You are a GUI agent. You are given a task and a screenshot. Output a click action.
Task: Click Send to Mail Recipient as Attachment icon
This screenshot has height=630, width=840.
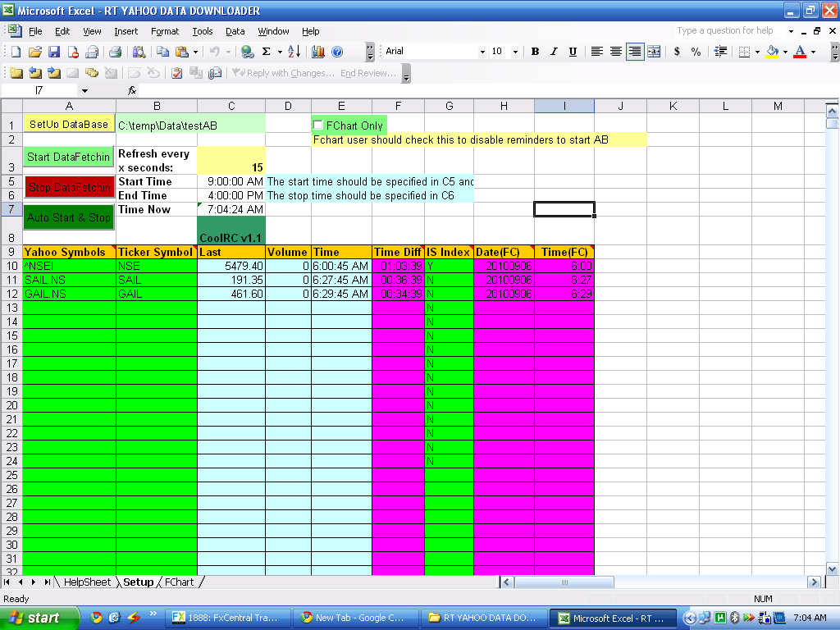tap(215, 73)
